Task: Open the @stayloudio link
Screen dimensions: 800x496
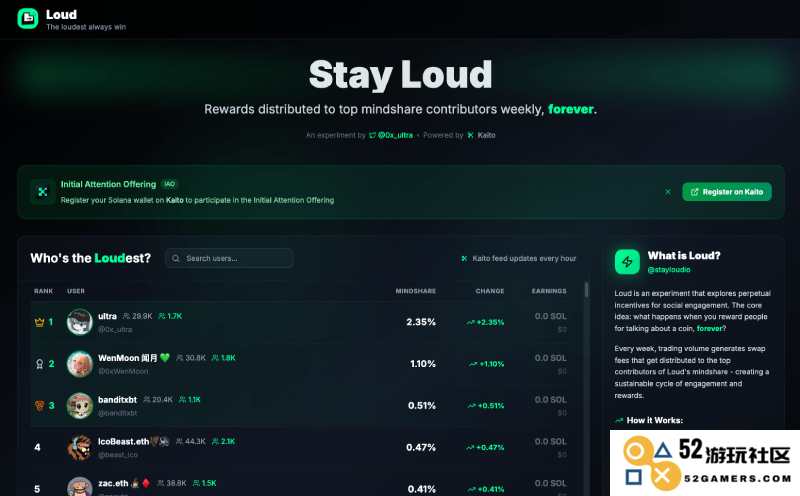Action: click(x=669, y=269)
